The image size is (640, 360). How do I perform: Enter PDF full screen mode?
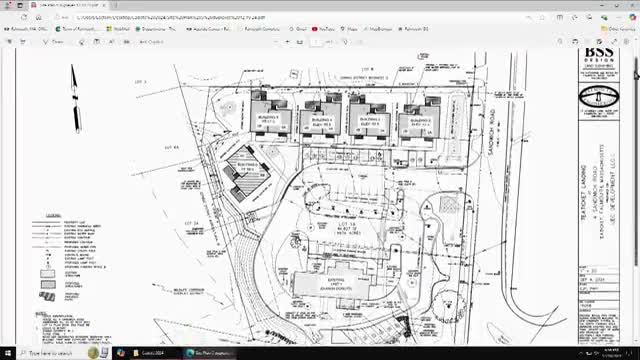[x=614, y=42]
